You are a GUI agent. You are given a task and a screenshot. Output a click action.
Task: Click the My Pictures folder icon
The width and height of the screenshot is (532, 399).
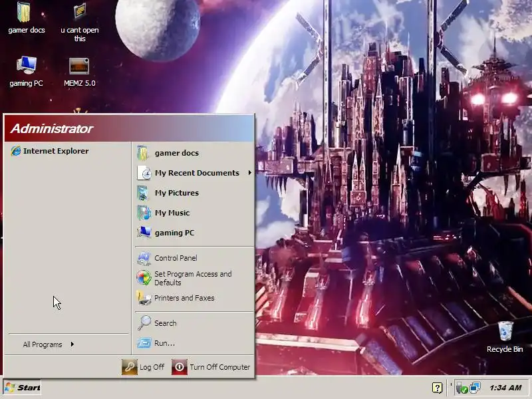coord(143,193)
